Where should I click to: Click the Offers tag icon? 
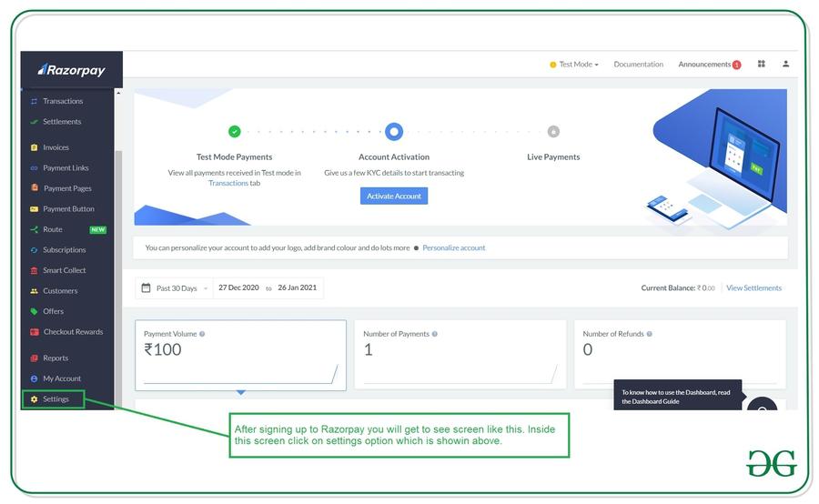(34, 311)
